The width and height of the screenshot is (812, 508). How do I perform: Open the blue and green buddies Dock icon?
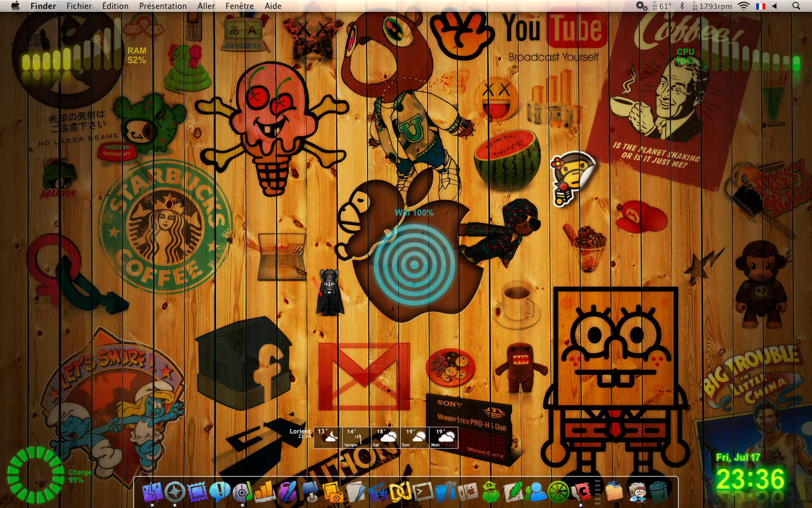coord(536,492)
